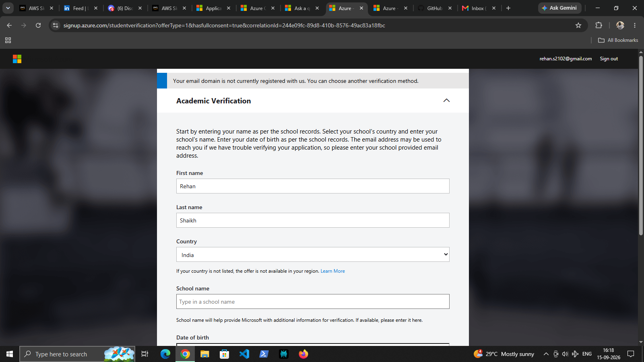
Task: Click the Microsoft logo in the page header
Action: (17, 59)
